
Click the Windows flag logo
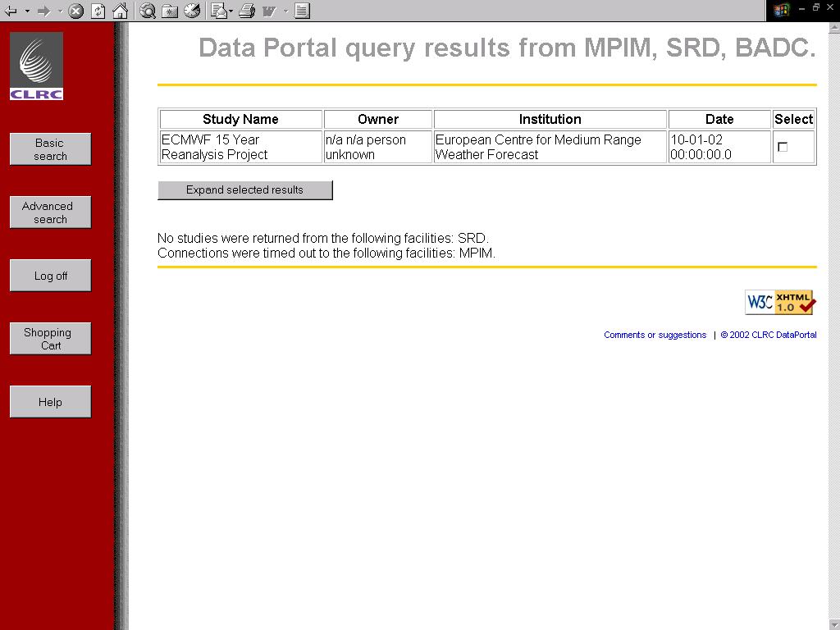click(x=782, y=10)
